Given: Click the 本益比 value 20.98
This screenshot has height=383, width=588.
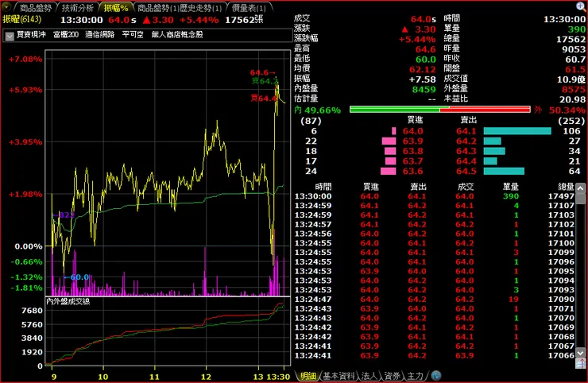Looking at the screenshot, I should coord(572,99).
